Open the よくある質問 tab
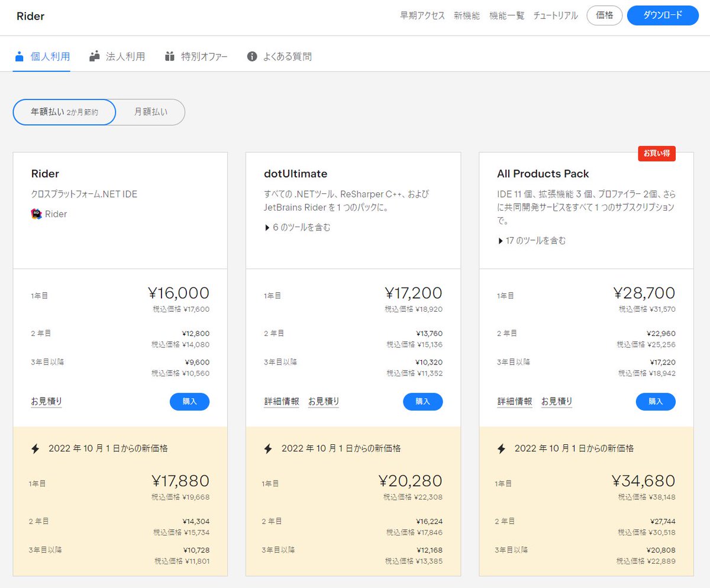The image size is (710, 588). point(279,57)
